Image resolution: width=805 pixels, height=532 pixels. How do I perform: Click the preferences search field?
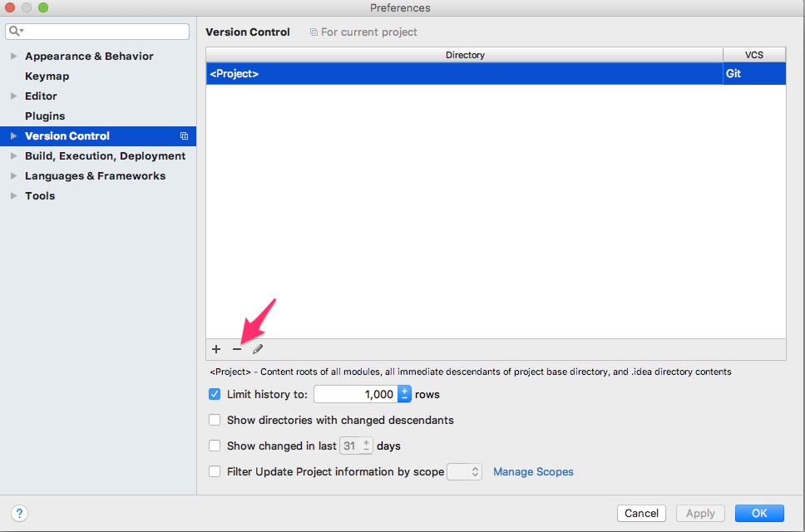pyautogui.click(x=97, y=32)
